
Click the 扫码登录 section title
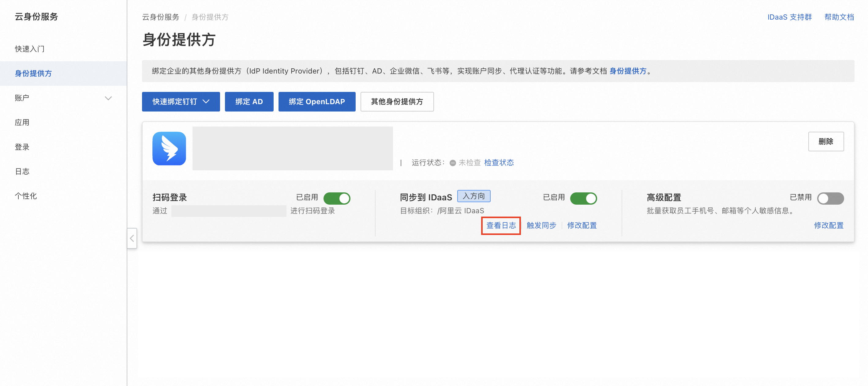point(170,197)
